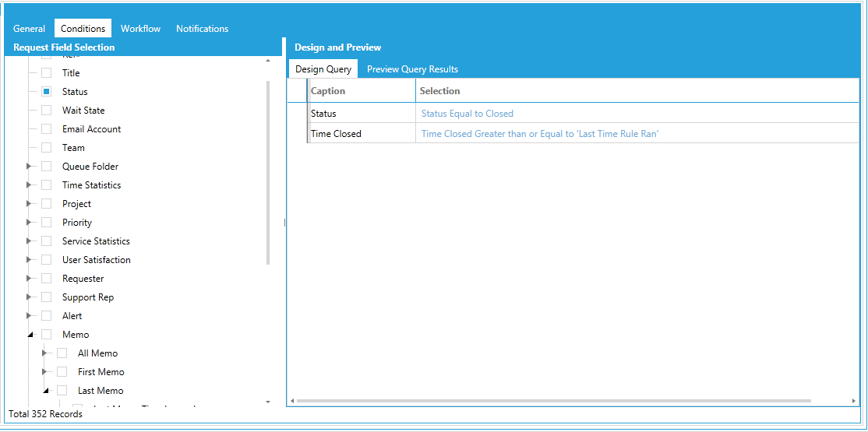Click the Selection column header
Viewport: 868px width, 432px height.
click(637, 91)
